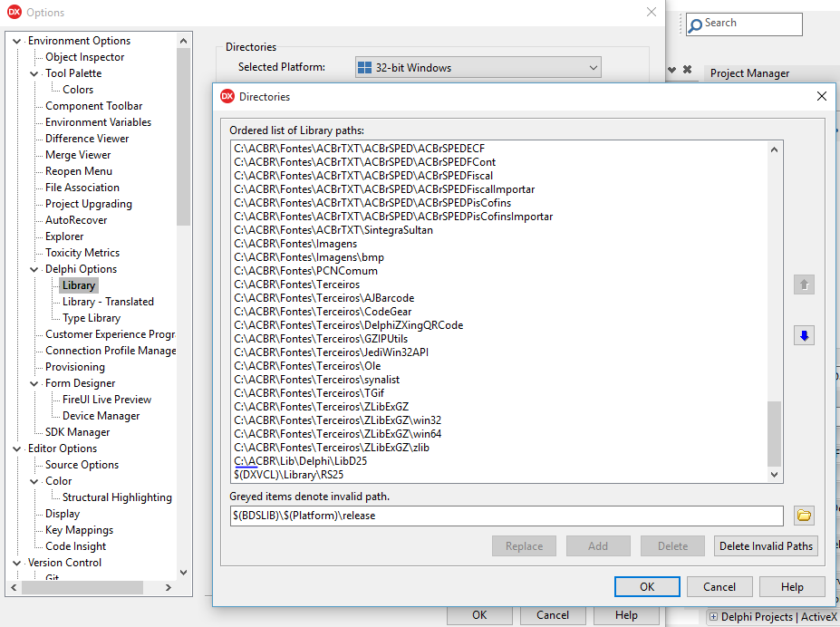Select Difference Viewer in tree
The image size is (840, 627).
pos(87,138)
